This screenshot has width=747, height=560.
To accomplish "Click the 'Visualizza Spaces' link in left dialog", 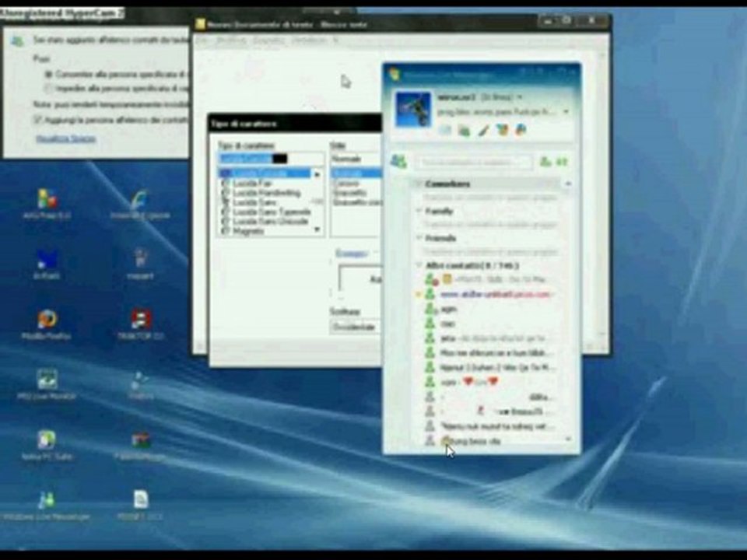I will 65,138.
